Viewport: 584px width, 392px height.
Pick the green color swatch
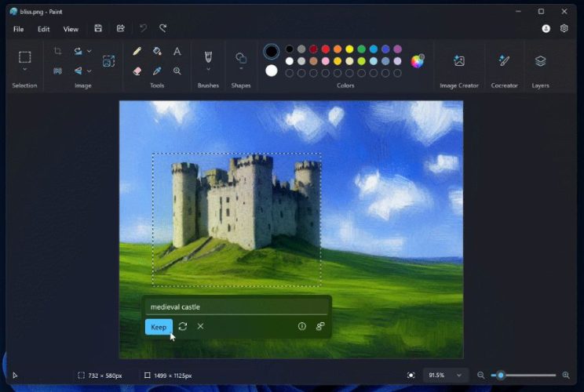(361, 49)
